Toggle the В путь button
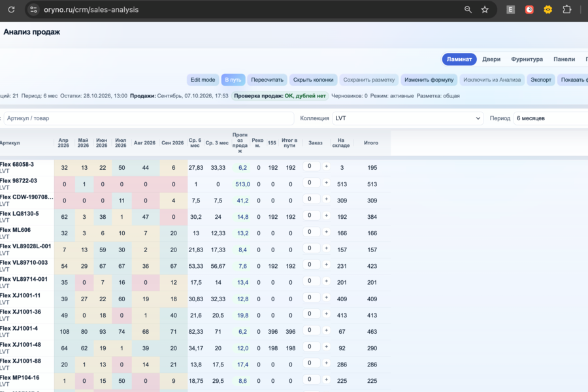Screen dimensions: 588x392 click(233, 80)
